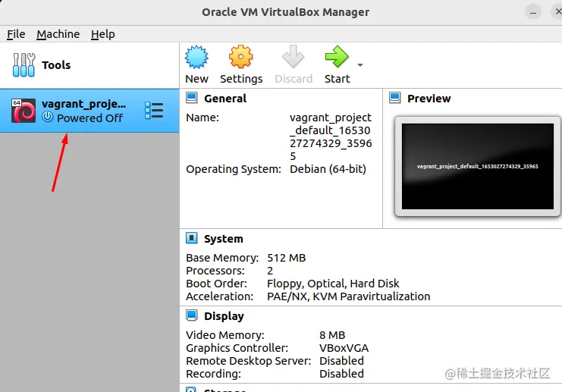Click the New button label

click(196, 79)
